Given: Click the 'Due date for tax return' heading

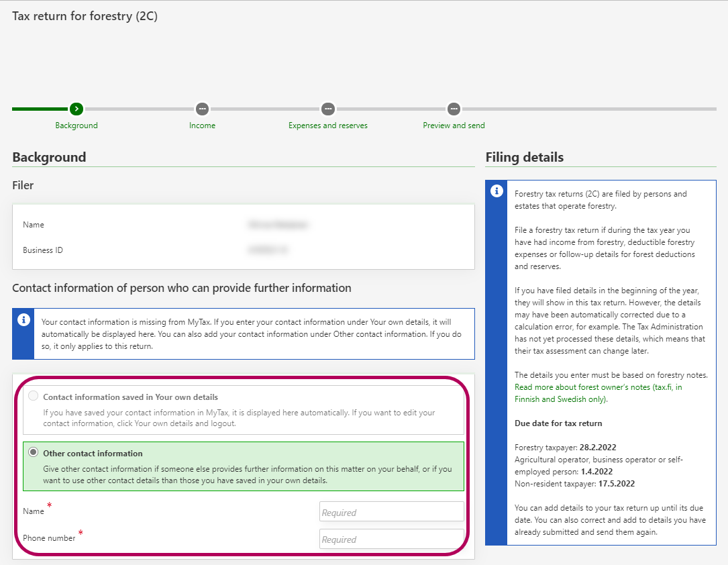Looking at the screenshot, I should [558, 423].
